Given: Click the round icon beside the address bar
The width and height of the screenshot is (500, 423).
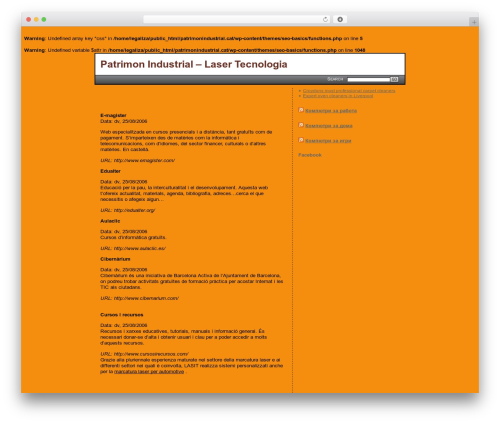Looking at the screenshot, I should click(340, 19).
